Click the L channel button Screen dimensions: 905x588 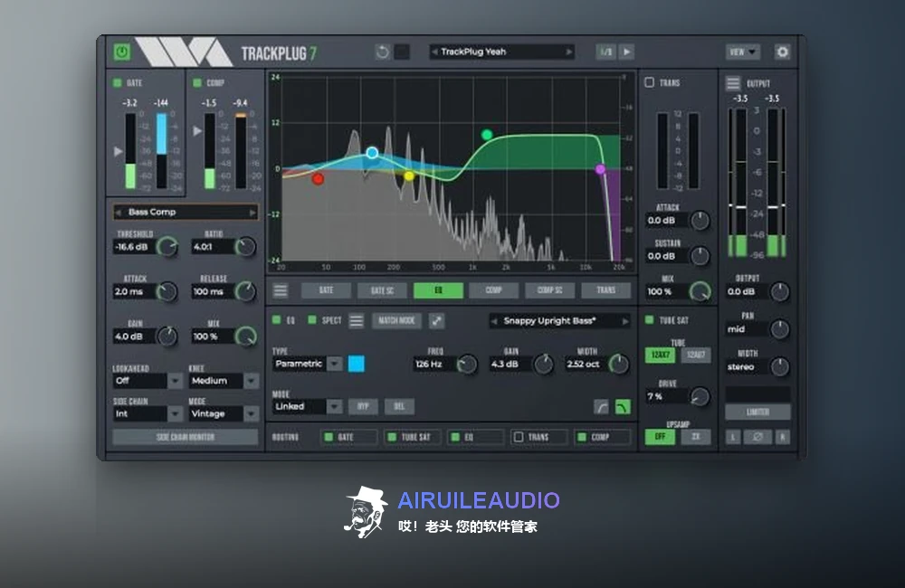coord(733,438)
